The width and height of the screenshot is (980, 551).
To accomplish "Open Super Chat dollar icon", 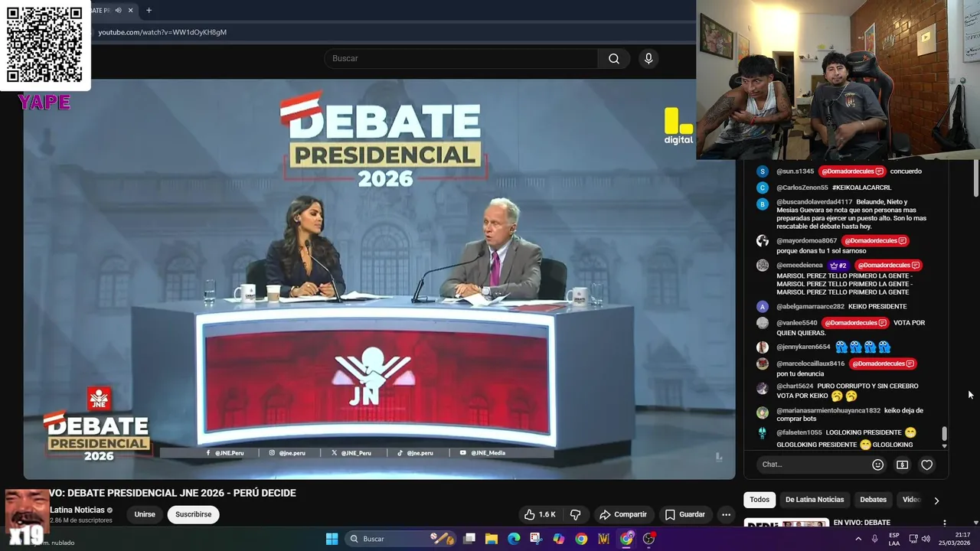I will 903,465.
